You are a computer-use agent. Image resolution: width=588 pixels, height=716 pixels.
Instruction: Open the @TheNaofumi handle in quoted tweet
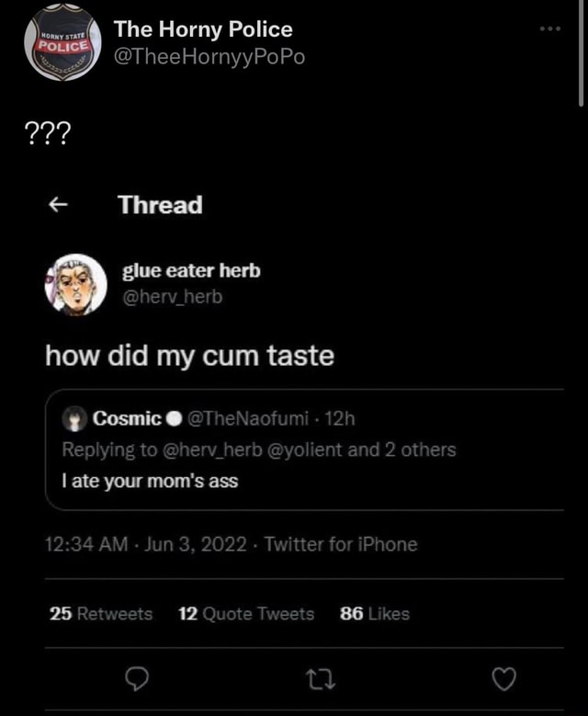[x=244, y=419]
